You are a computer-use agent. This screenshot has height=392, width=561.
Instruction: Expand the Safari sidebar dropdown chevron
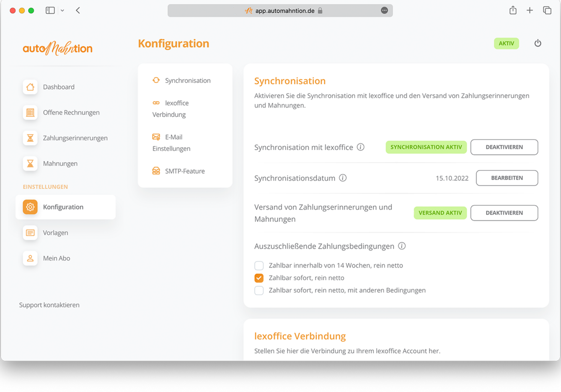tap(62, 11)
